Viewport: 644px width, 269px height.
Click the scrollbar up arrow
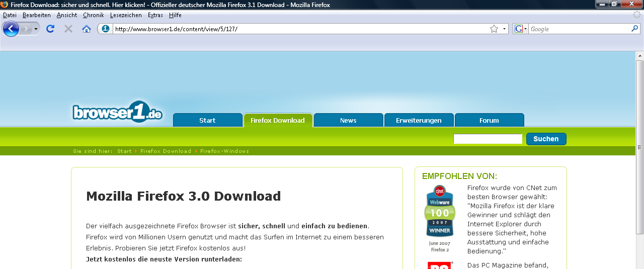pyautogui.click(x=639, y=55)
